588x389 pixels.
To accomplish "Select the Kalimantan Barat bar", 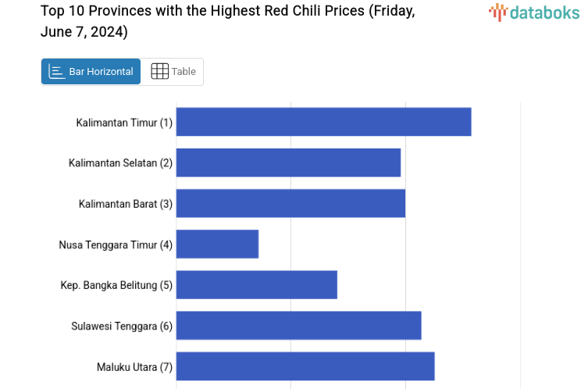I will 290,203.
